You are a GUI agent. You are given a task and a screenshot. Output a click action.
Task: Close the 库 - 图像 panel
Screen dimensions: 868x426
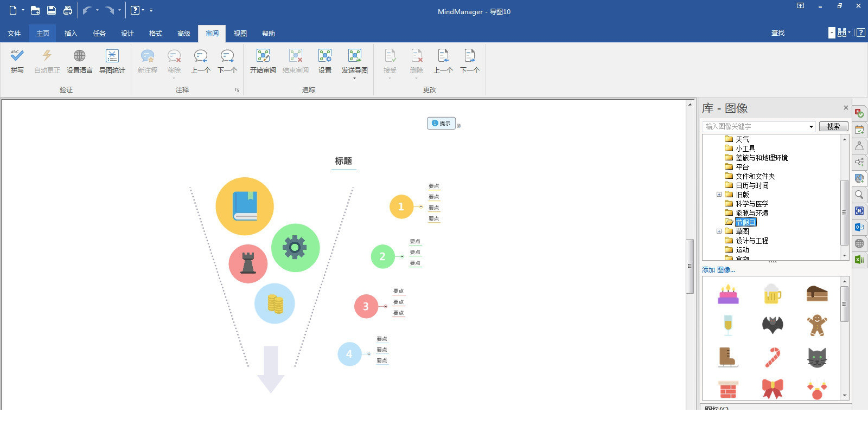[846, 108]
